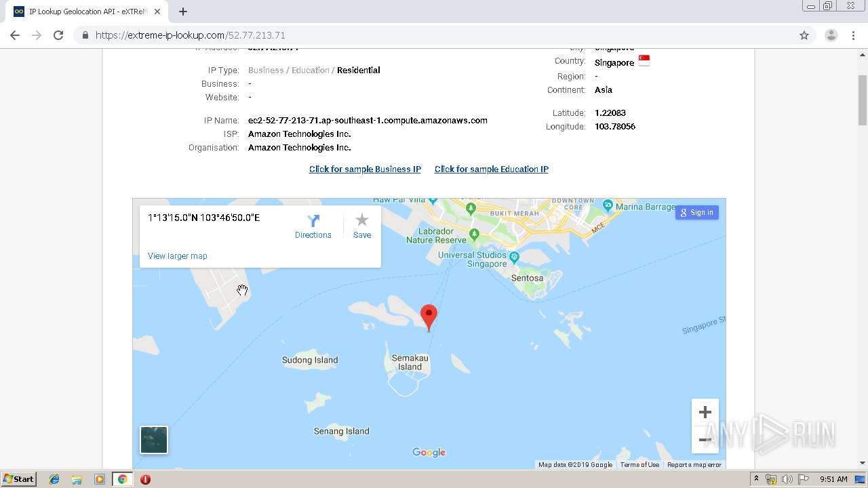Click the 9:51 AM clock
The width and height of the screenshot is (868, 488).
point(833,479)
